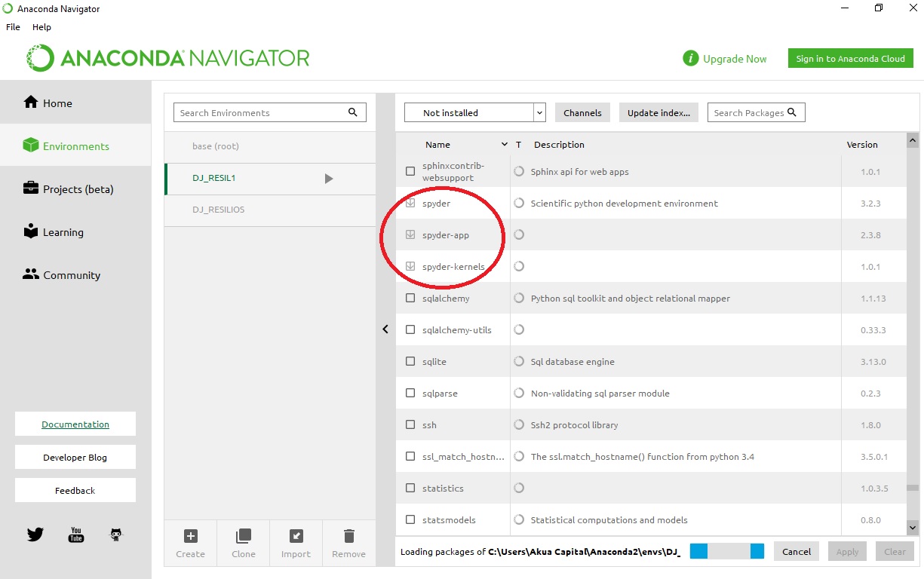Click the package list scrollbar down arrow
Viewport: 924px width, 579px height.
click(912, 527)
